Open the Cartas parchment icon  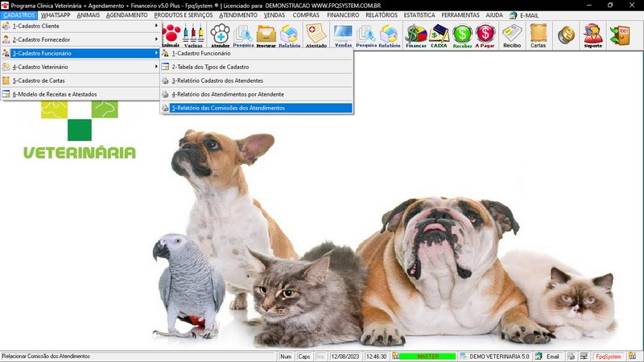538,35
